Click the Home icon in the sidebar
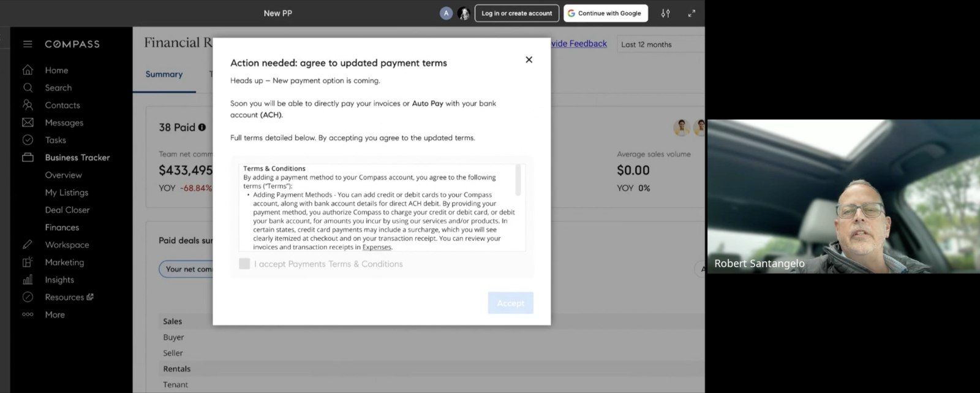The width and height of the screenshot is (980, 393). coord(28,70)
